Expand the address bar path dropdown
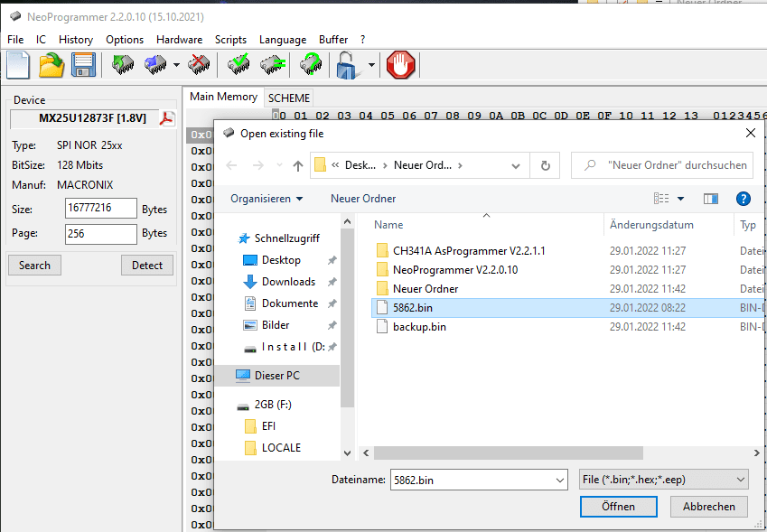767x532 pixels. pyautogui.click(x=516, y=166)
